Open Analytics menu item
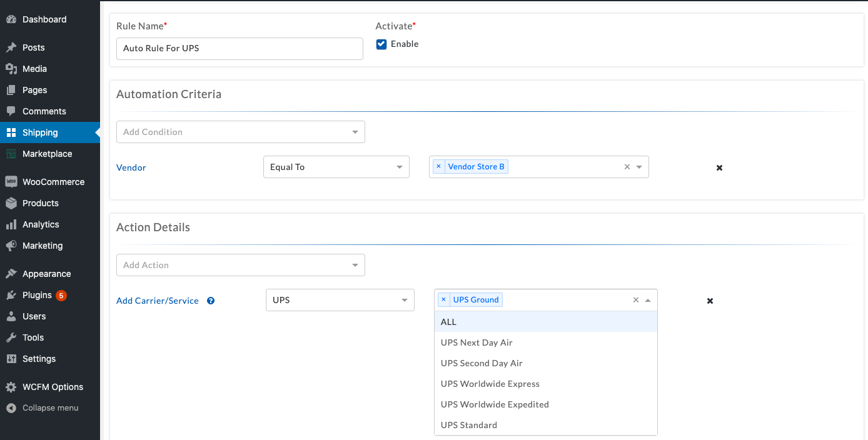Image resolution: width=868 pixels, height=440 pixels. [41, 224]
